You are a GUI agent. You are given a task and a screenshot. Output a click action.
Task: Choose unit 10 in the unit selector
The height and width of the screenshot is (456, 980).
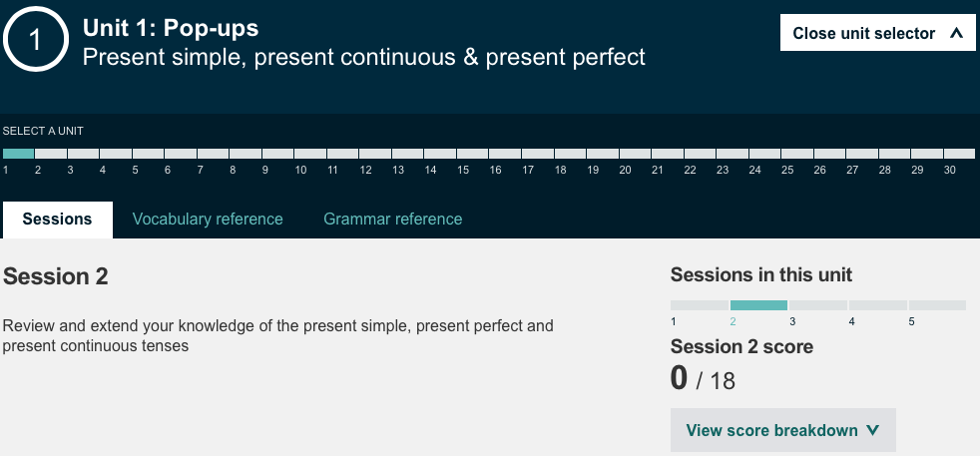[x=310, y=154]
